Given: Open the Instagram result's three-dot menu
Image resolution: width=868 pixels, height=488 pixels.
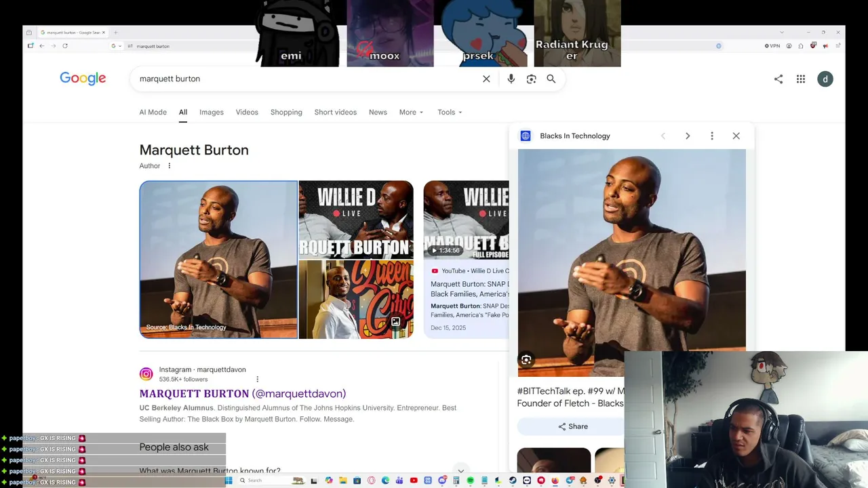Looking at the screenshot, I should 257,379.
